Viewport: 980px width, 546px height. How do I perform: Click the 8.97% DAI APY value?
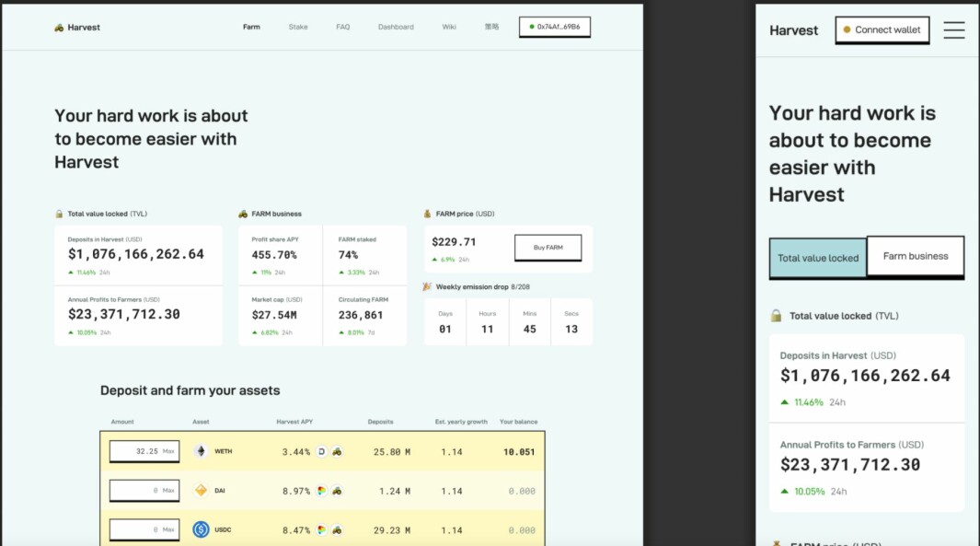click(296, 492)
